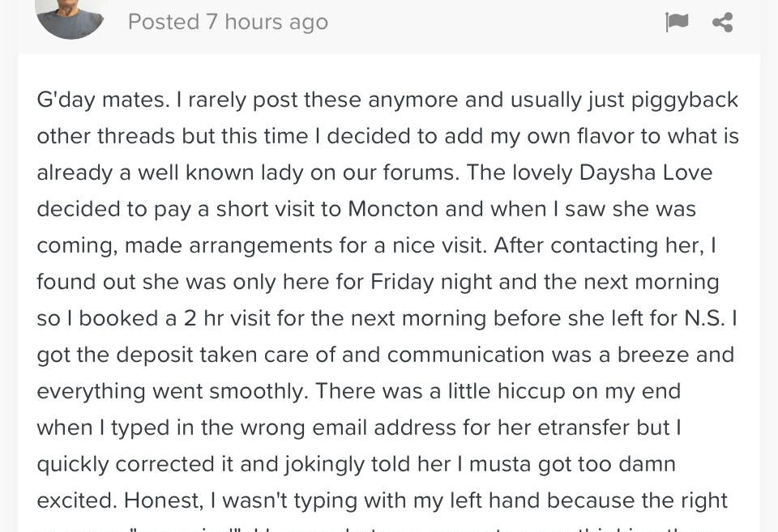Image resolution: width=778 pixels, height=532 pixels.
Task: Open the poster's profile avatar
Action: point(70,19)
